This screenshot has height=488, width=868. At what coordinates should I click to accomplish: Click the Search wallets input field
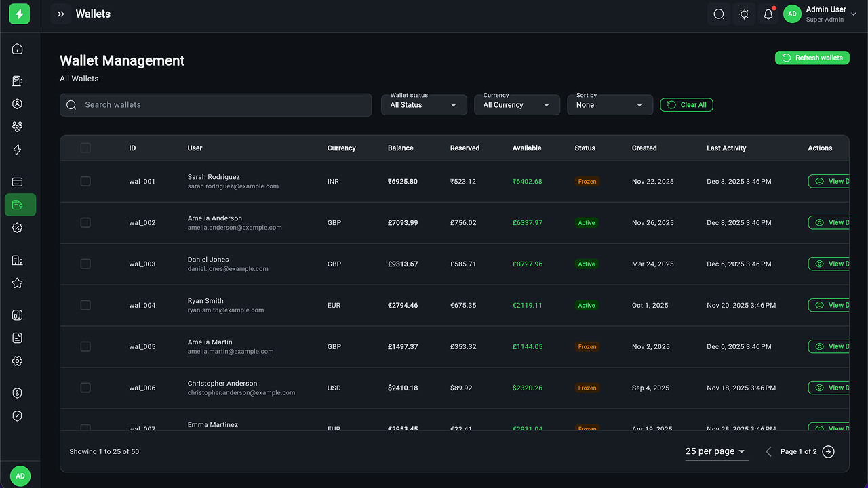click(224, 105)
